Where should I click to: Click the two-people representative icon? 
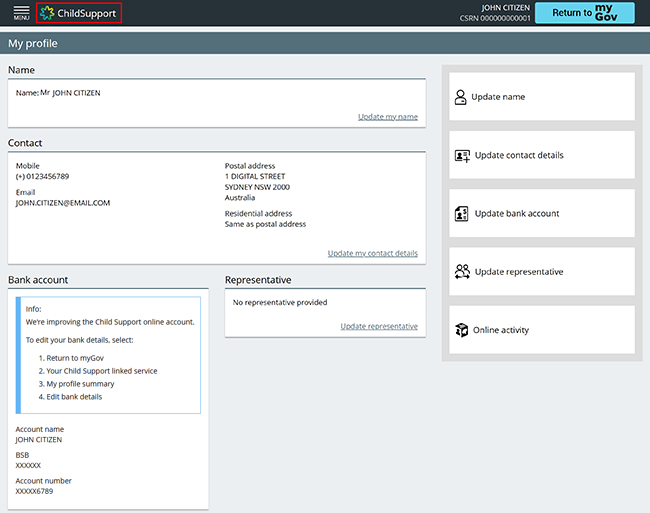462,272
